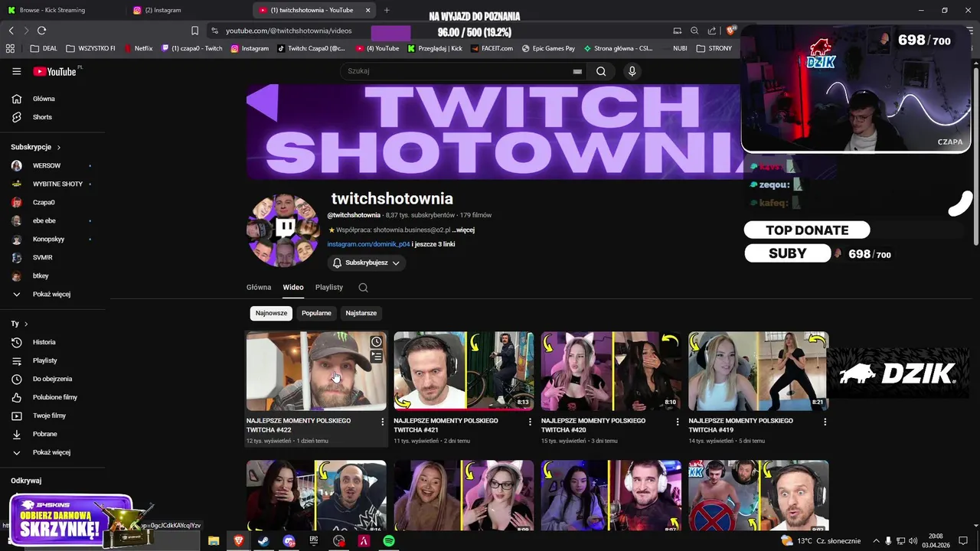Open Do obejrzenia in sidebar

click(52, 379)
